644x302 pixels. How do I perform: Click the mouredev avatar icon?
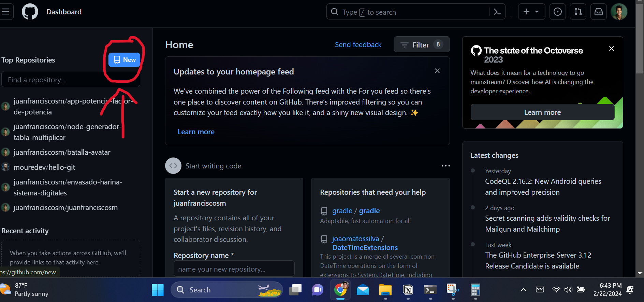pos(5,167)
